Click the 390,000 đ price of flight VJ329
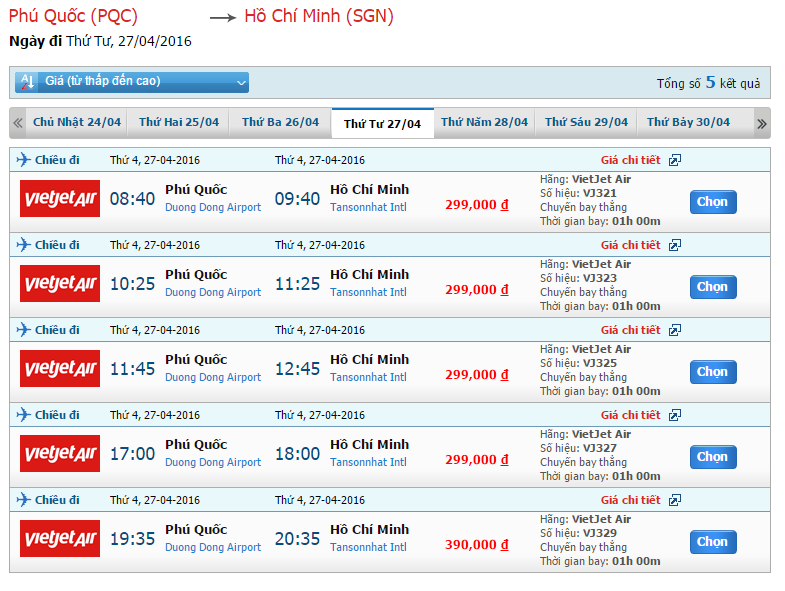 [x=477, y=545]
